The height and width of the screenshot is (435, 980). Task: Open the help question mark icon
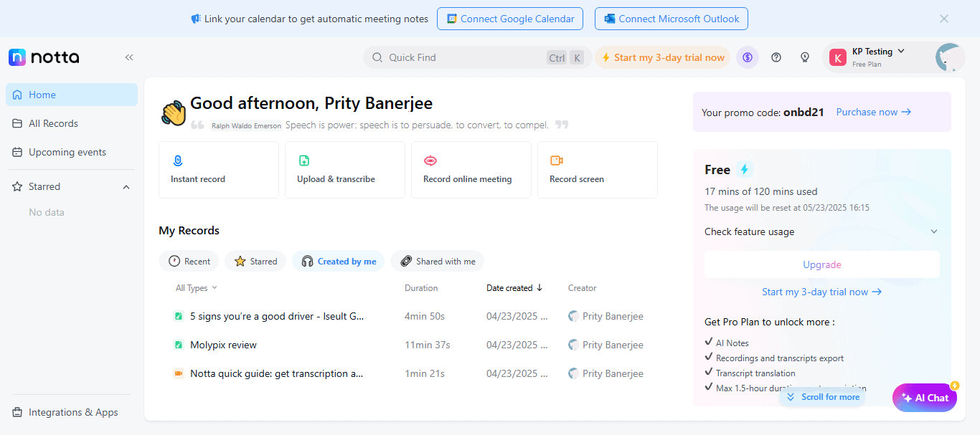[x=776, y=57]
